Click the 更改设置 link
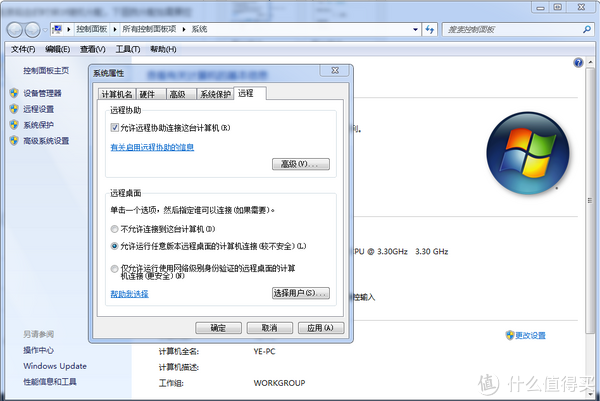The height and width of the screenshot is (401, 600). click(530, 336)
